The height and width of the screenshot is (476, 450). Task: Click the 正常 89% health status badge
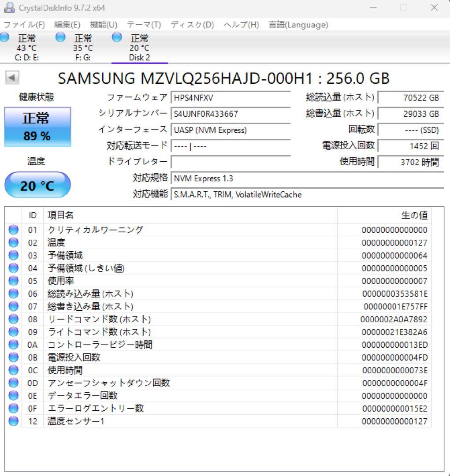coord(37,127)
